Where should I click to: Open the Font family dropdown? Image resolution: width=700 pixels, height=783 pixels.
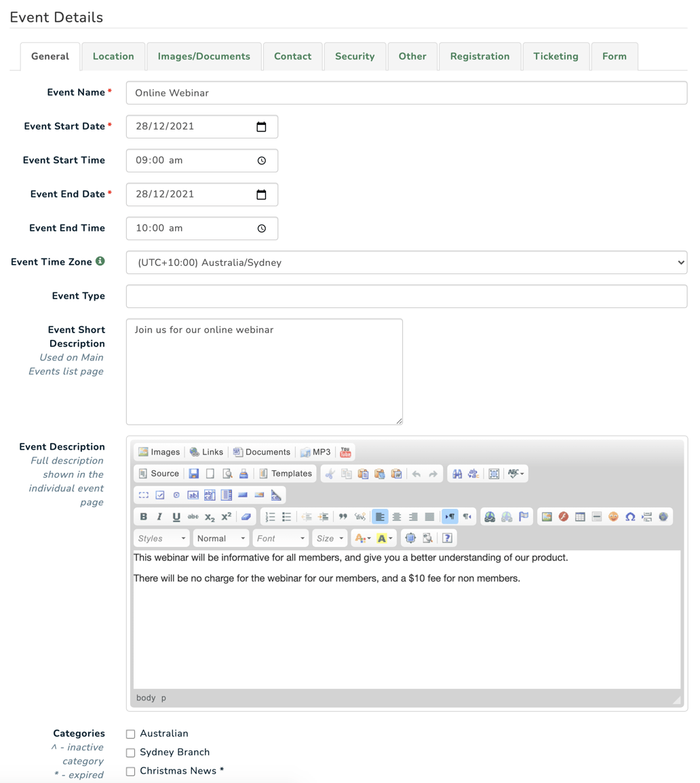279,537
